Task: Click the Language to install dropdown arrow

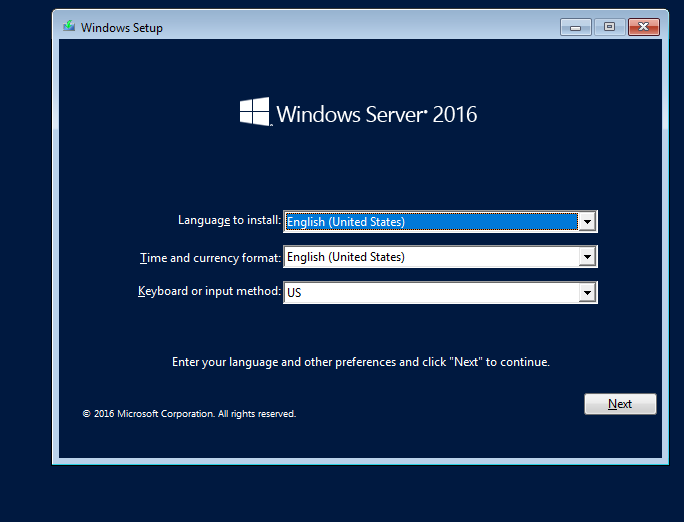Action: pos(587,222)
